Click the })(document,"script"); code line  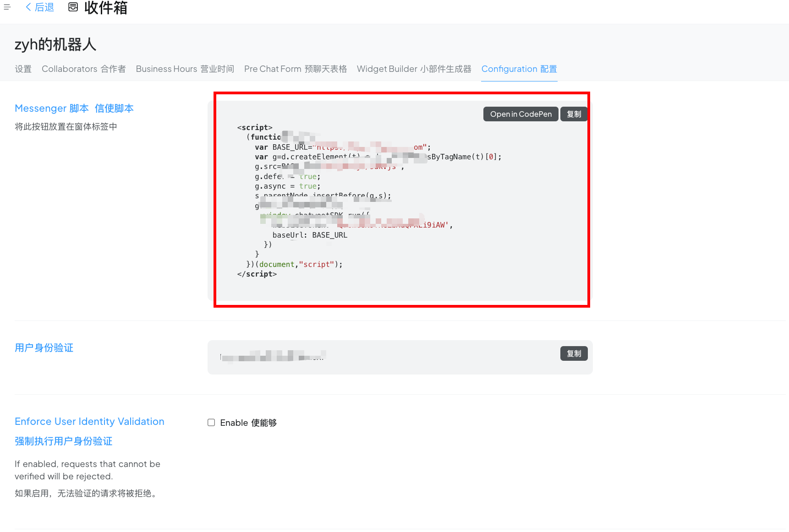pyautogui.click(x=294, y=264)
